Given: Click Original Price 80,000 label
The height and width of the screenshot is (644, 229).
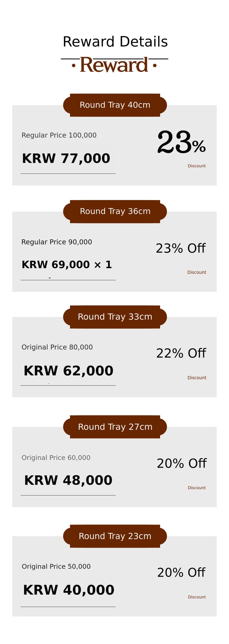Looking at the screenshot, I should (57, 347).
